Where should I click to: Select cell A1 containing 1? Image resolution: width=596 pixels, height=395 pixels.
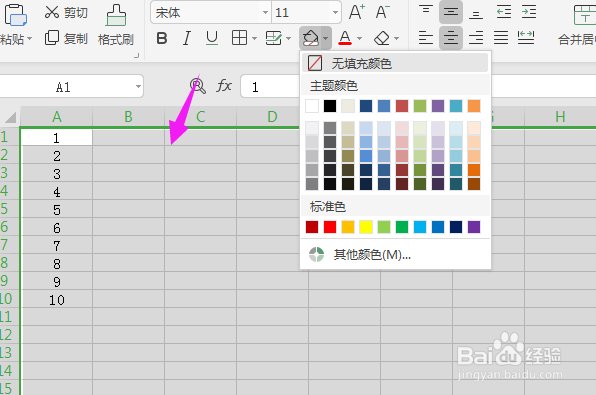point(56,137)
